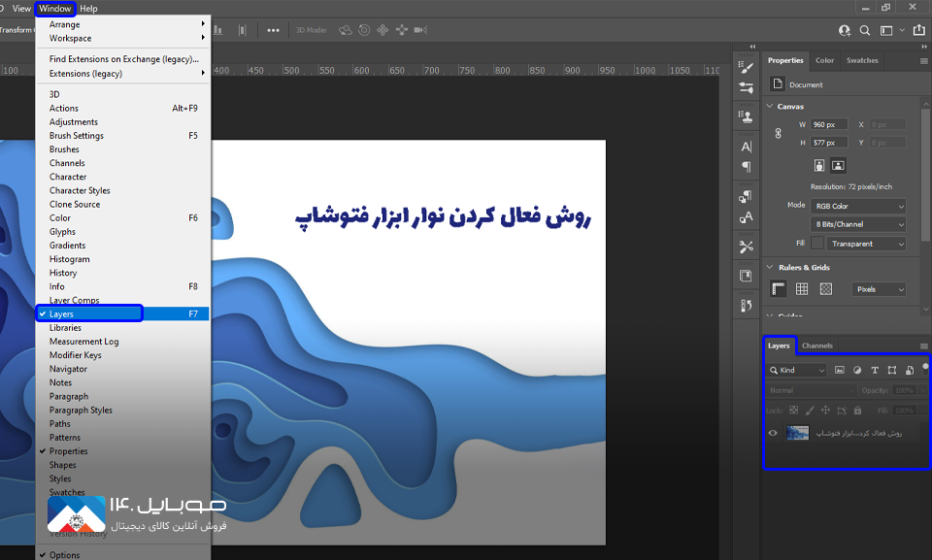Click the Share image icon
Viewport: 932px width, 560px height.
919,30
